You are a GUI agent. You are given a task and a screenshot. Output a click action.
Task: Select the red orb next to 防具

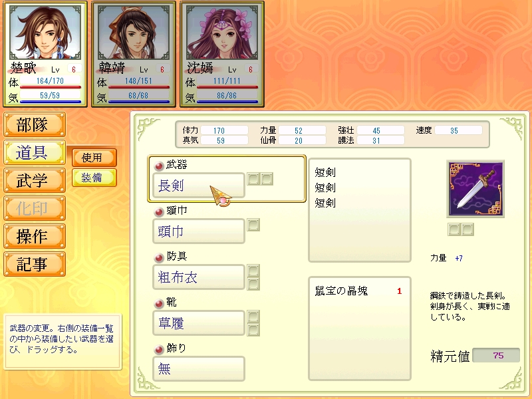[x=159, y=258]
